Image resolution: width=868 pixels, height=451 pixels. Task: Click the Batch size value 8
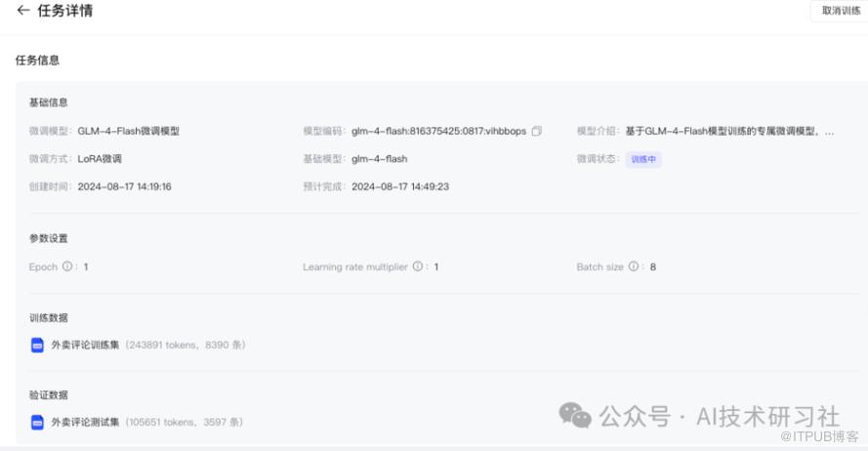[653, 266]
